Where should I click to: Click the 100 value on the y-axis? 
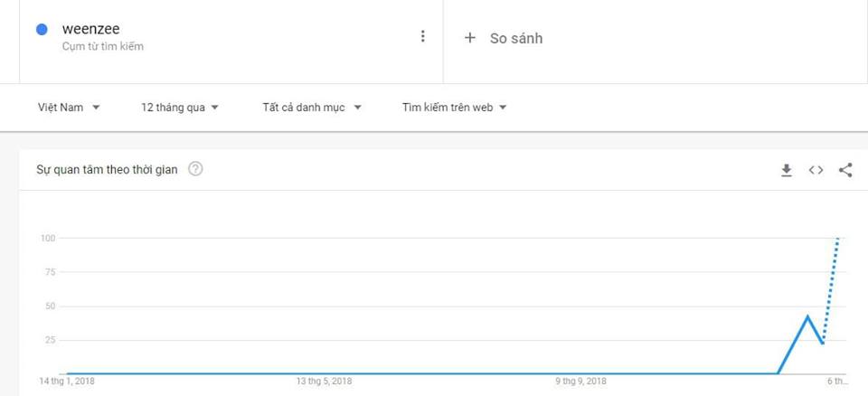click(48, 238)
